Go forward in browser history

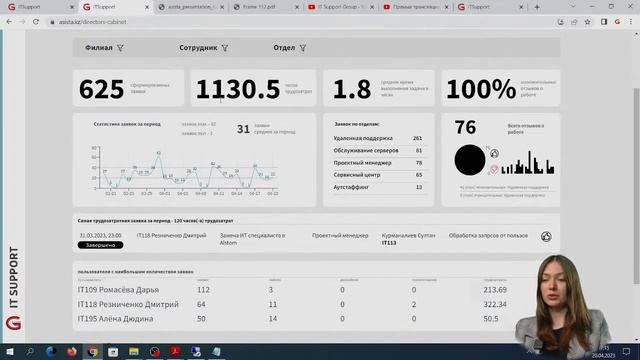pyautogui.click(x=22, y=22)
